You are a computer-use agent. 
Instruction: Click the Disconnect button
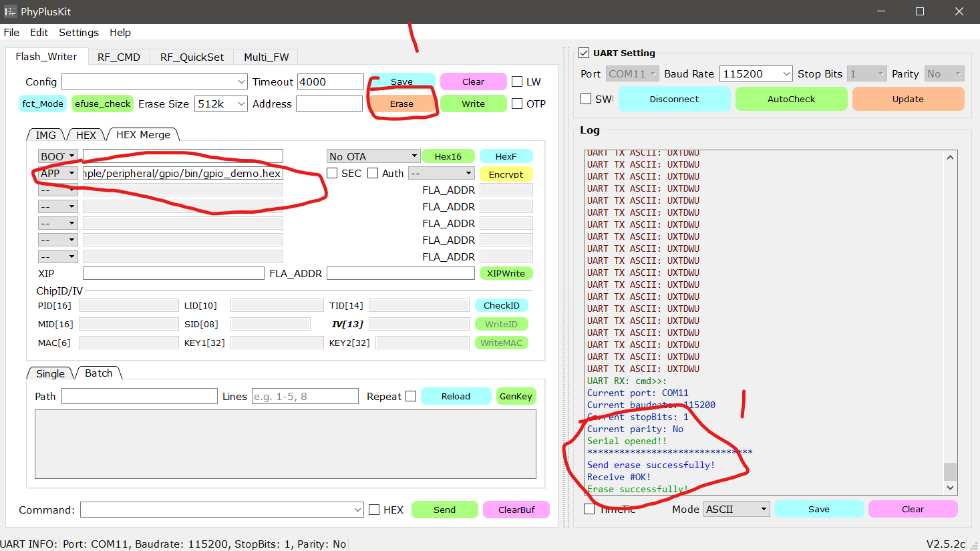(674, 99)
